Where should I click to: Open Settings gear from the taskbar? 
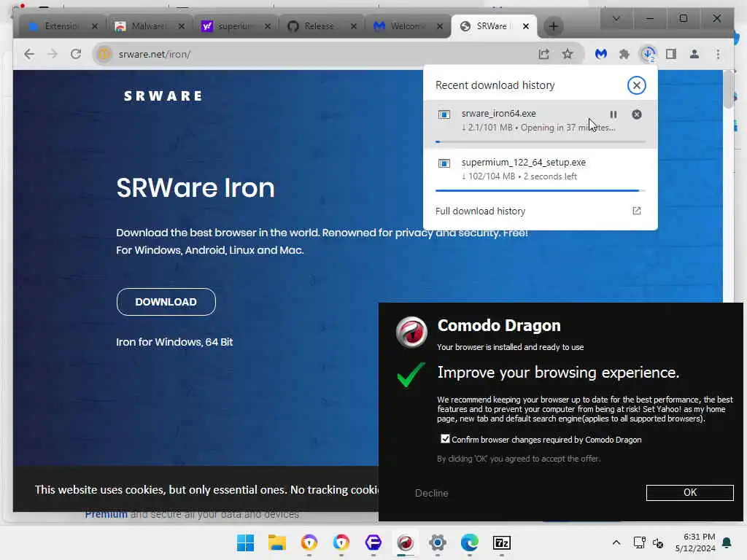point(438,542)
